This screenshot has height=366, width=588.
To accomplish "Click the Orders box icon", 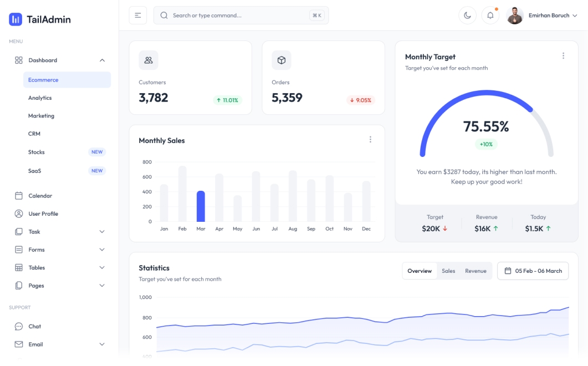I will [x=281, y=59].
